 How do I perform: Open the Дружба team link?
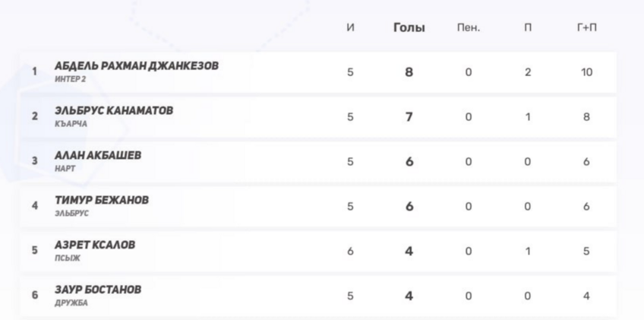(71, 303)
